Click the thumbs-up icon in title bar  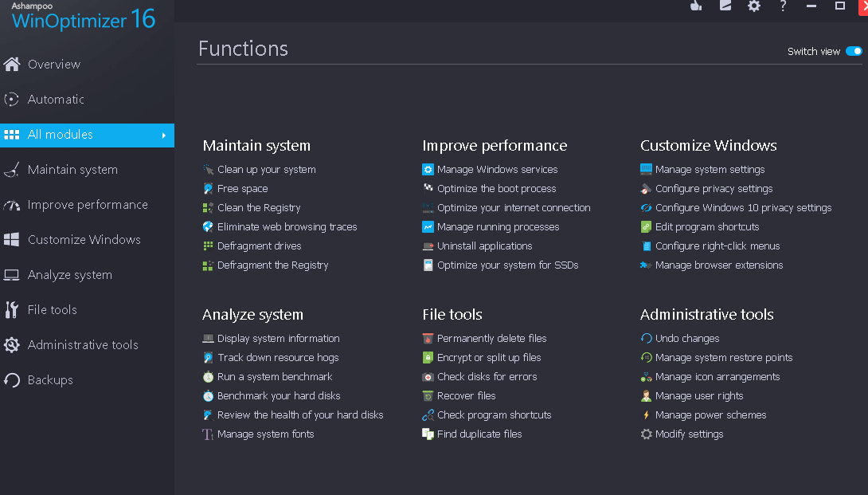696,6
